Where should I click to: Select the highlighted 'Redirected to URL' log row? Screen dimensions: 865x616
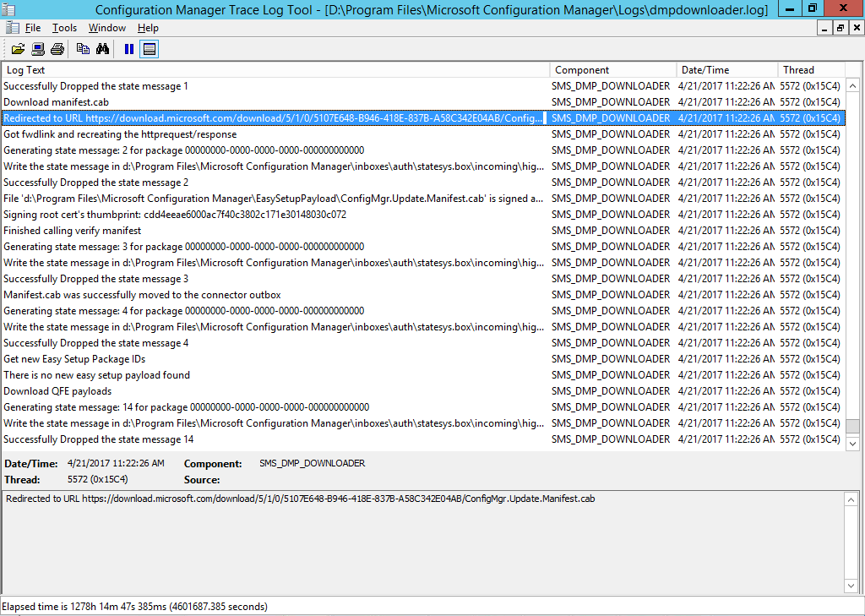click(x=422, y=118)
